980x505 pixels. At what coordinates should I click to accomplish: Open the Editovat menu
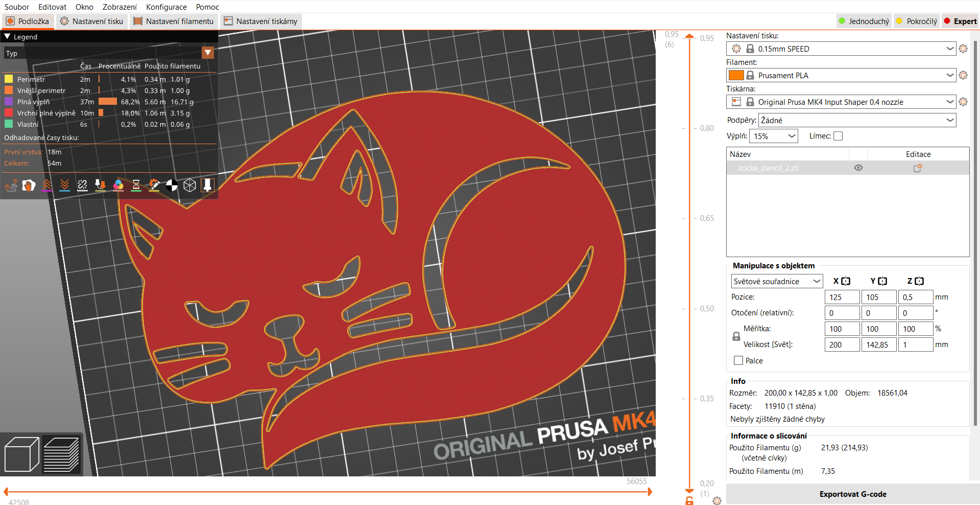52,7
